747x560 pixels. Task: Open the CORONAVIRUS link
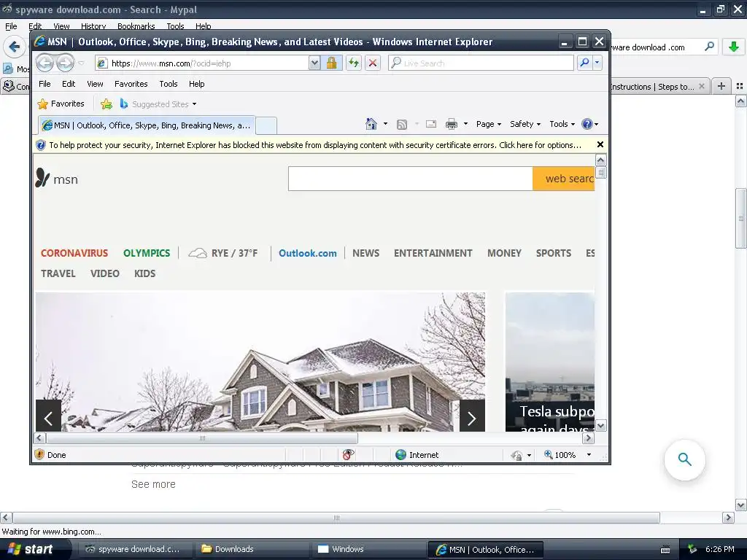point(74,253)
